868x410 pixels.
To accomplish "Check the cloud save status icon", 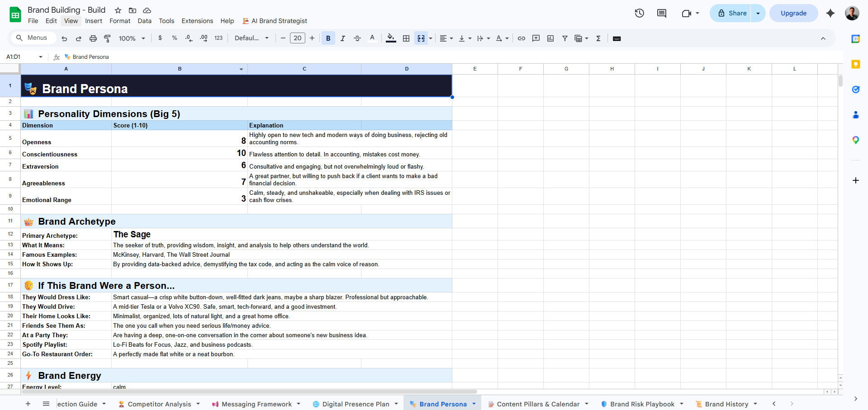I will 147,10.
